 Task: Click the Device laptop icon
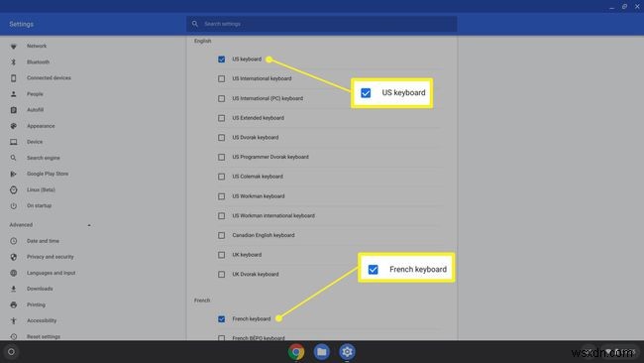tap(14, 142)
